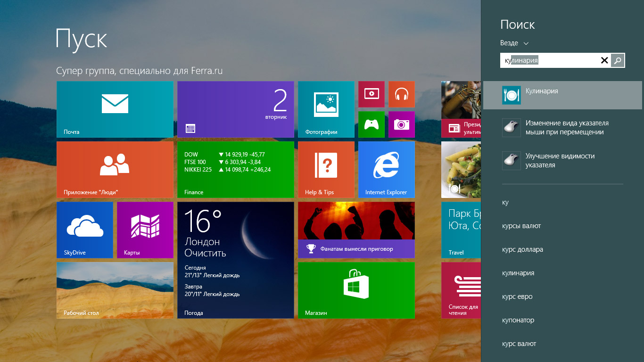Open the Почта mail tile
The width and height of the screenshot is (644, 362).
click(x=115, y=109)
